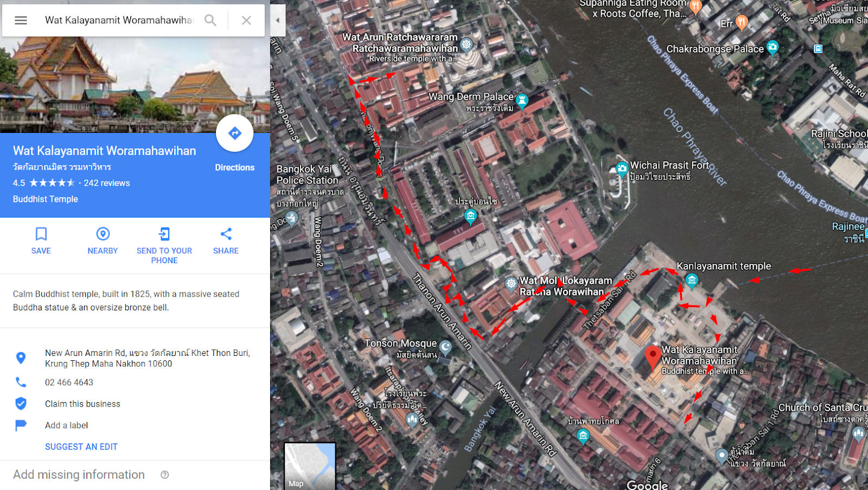
Task: Click the Tonson Mosque crescent marker
Action: (445, 347)
